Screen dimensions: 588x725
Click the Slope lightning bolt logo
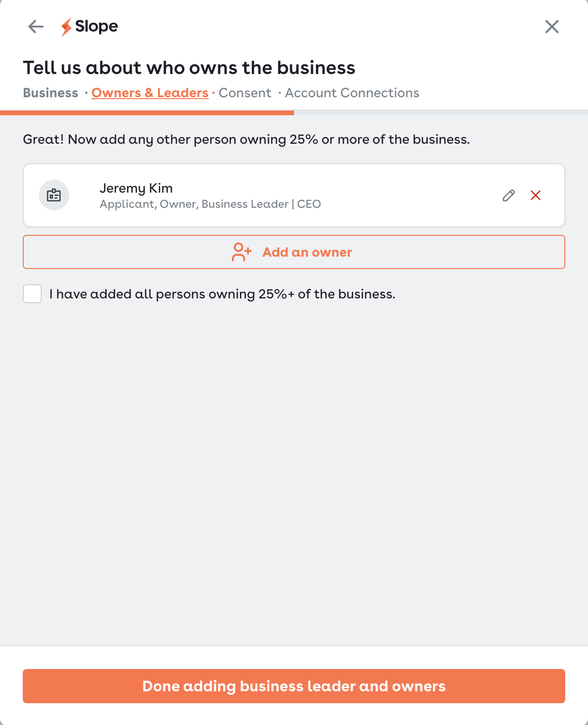click(x=66, y=27)
